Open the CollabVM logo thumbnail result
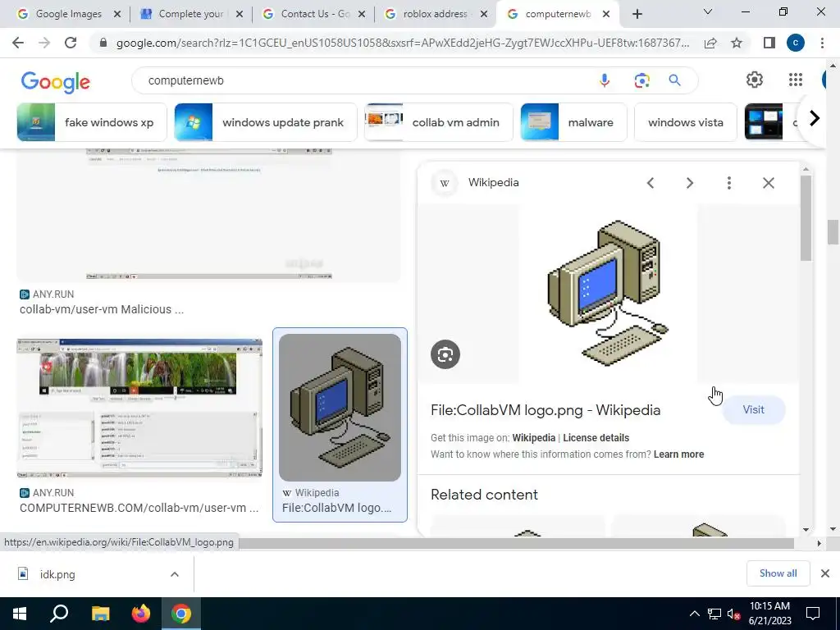The width and height of the screenshot is (840, 630). 340,408
